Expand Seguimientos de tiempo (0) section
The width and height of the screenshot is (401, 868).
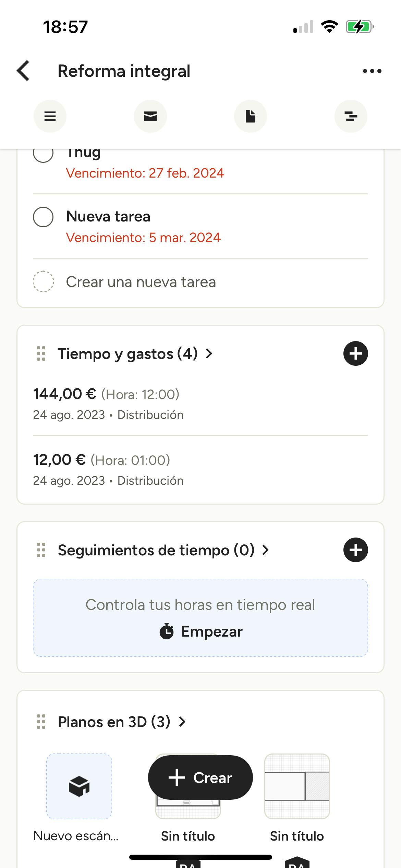(x=163, y=550)
